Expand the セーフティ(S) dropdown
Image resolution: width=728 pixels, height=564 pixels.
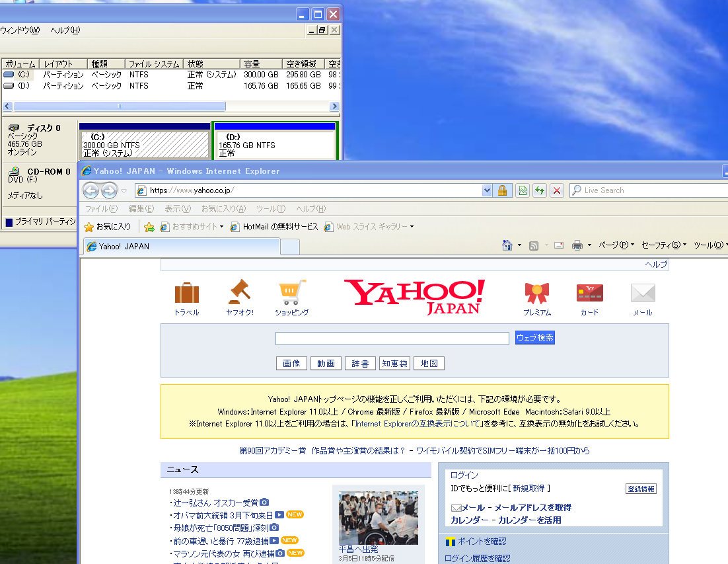(663, 245)
